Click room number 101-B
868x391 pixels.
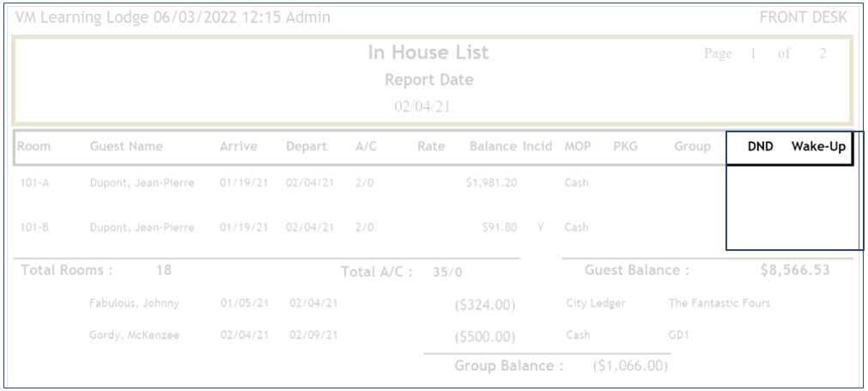[x=34, y=228]
